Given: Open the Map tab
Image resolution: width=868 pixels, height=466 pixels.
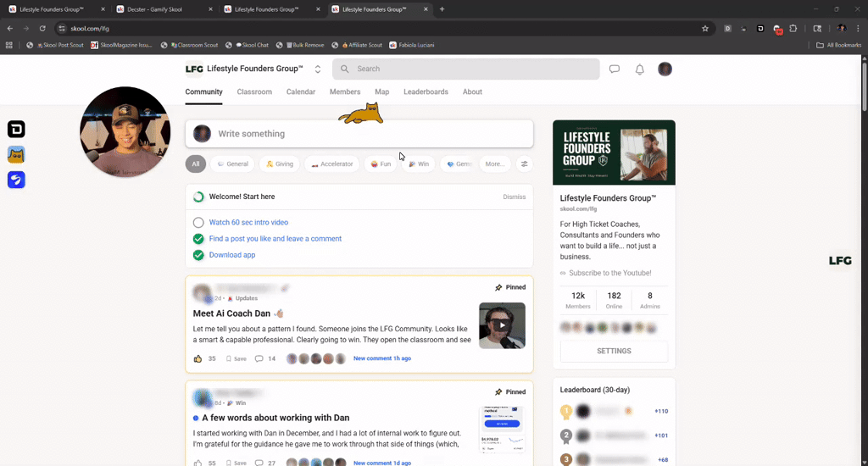Looking at the screenshot, I should (x=382, y=92).
